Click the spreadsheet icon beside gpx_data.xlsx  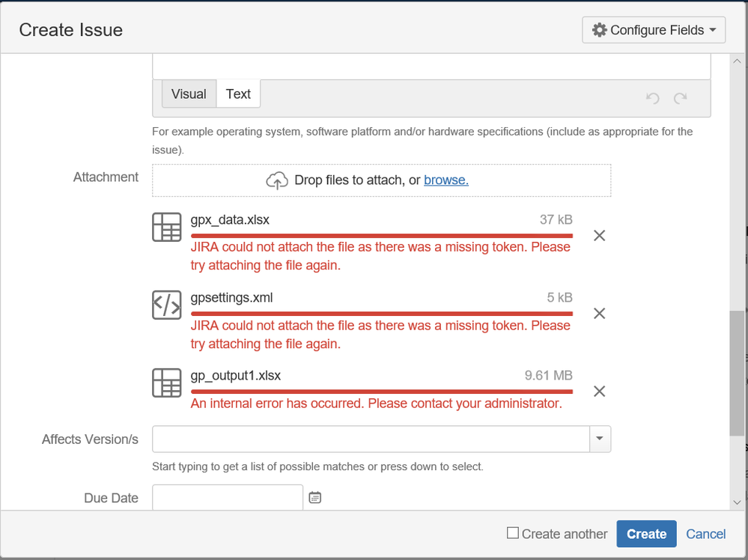[x=166, y=227]
